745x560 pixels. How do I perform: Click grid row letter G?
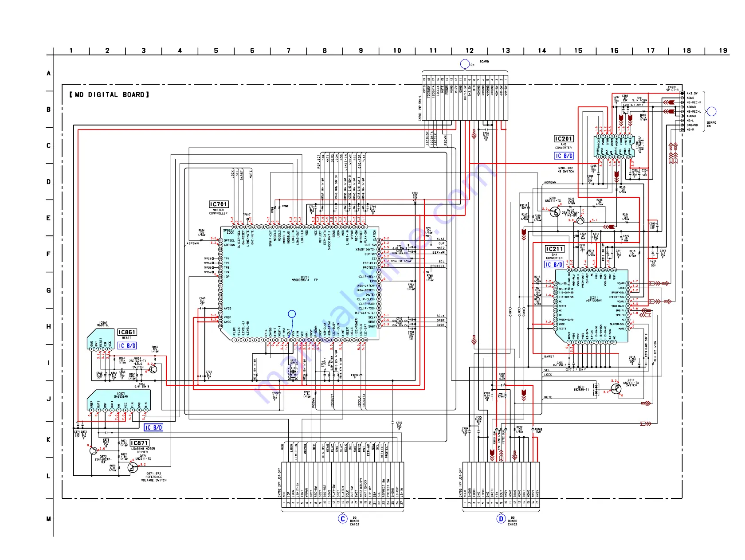click(x=49, y=290)
